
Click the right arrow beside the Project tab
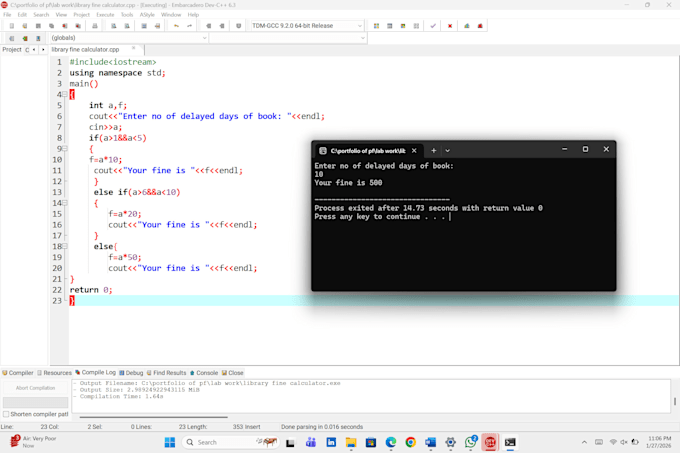(x=43, y=49)
